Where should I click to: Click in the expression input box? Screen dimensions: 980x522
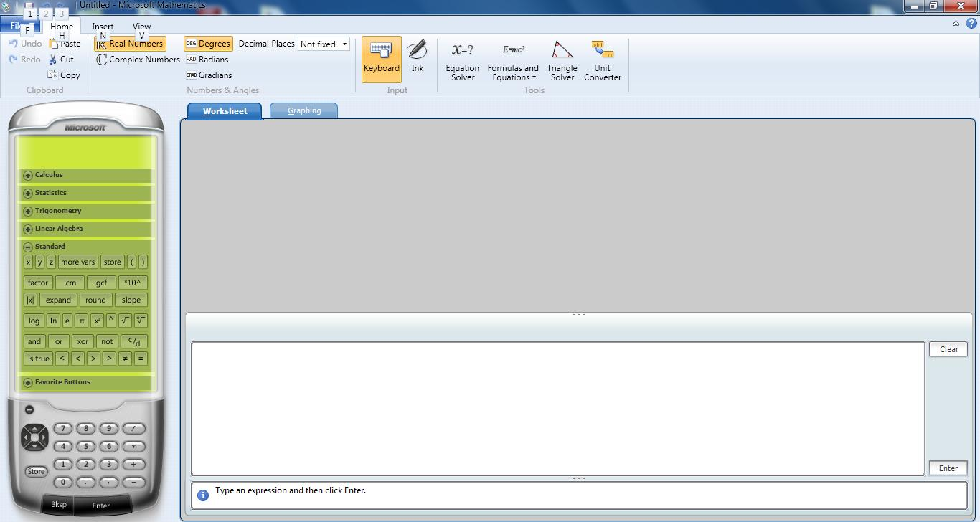[557, 408]
